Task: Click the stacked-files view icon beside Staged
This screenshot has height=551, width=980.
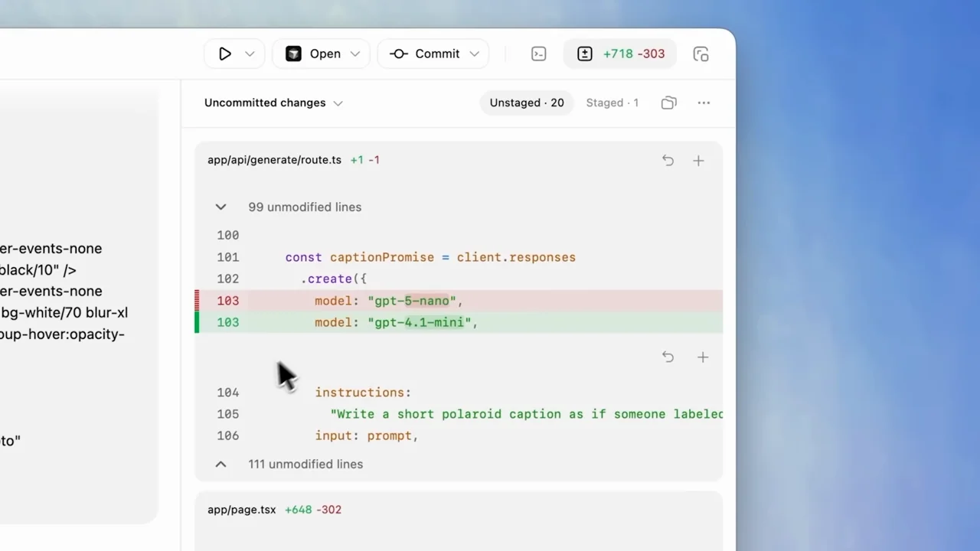Action: 668,103
